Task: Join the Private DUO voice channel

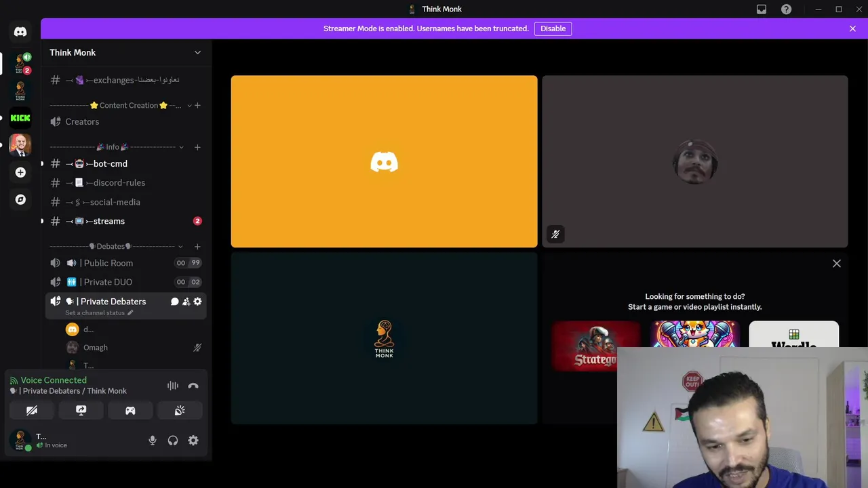Action: (125, 282)
